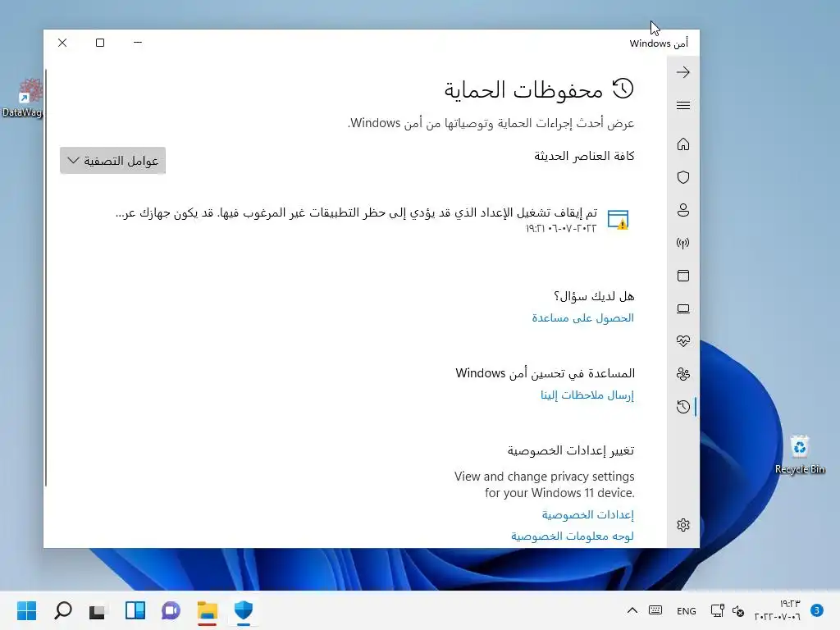Open إعدادات الخصوصية privacy settings link
840x630 pixels.
(x=588, y=515)
